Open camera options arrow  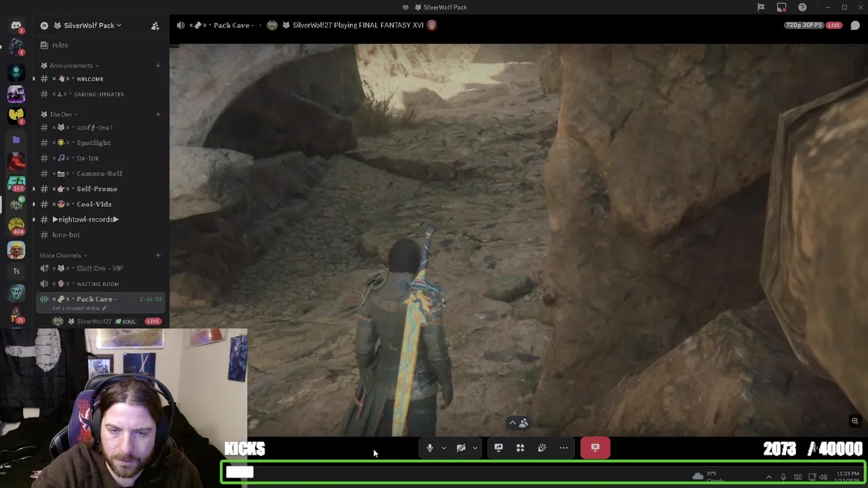(475, 448)
